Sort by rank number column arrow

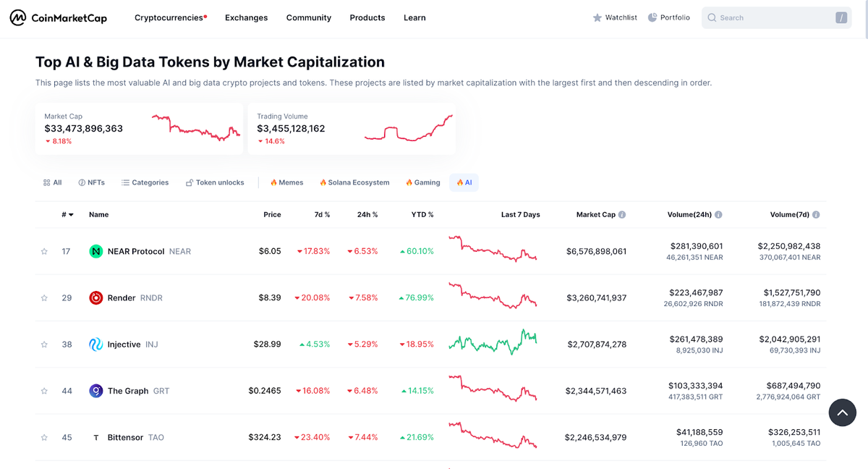click(x=71, y=215)
